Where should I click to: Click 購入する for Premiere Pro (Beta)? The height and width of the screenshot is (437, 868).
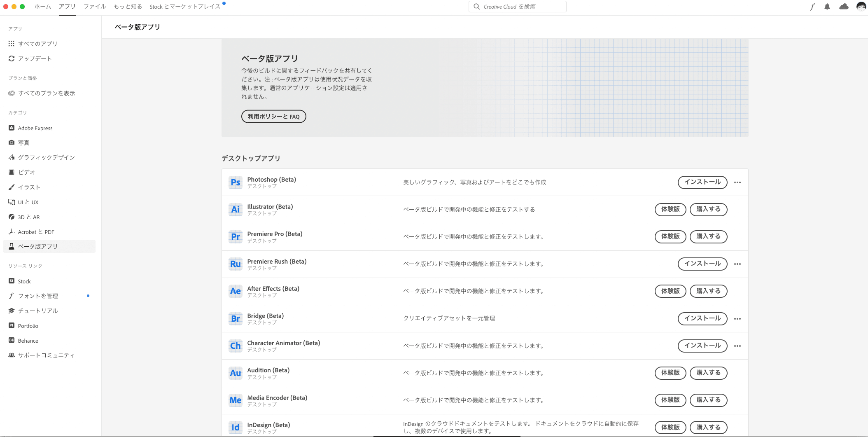(708, 236)
